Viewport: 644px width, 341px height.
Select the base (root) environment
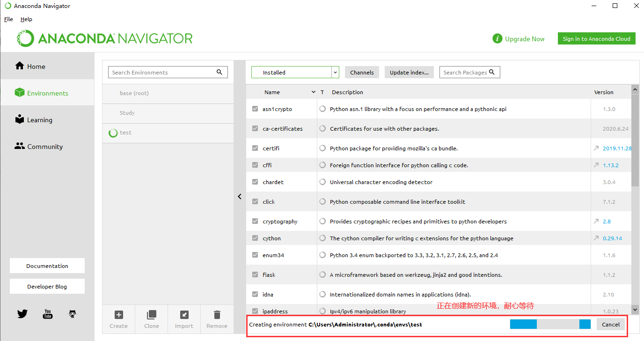[168, 93]
